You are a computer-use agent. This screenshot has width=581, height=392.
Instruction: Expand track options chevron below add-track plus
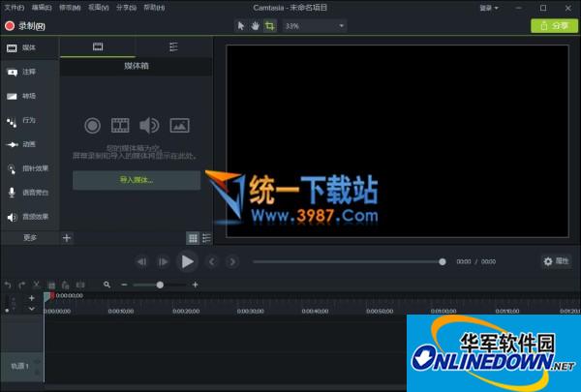pyautogui.click(x=32, y=308)
